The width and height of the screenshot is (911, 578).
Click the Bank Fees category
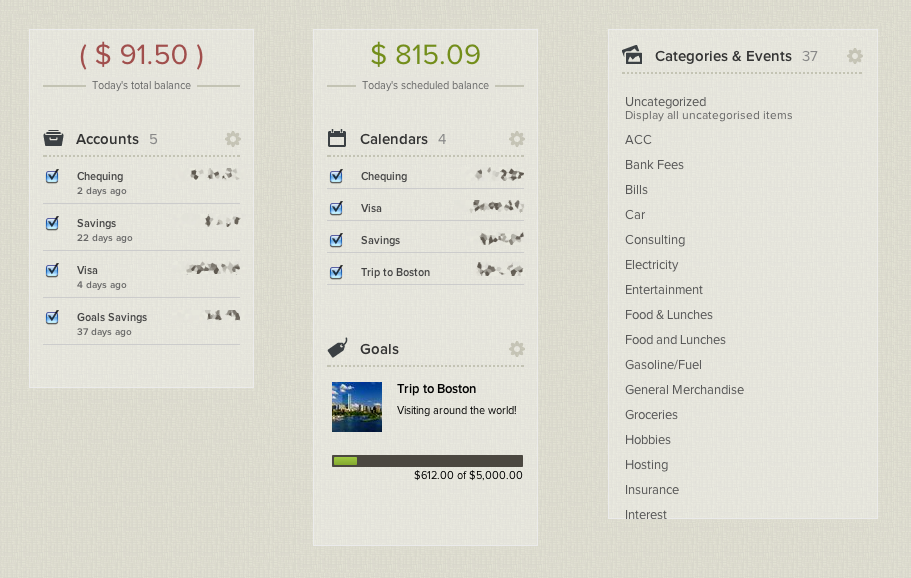656,165
